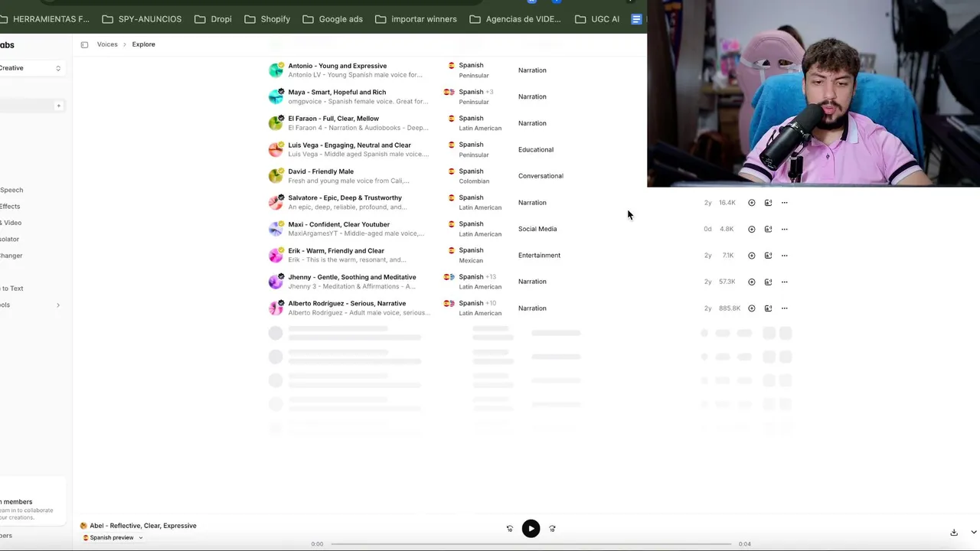Open the SPY-ANUNCIOS bookmarks folder

pyautogui.click(x=142, y=19)
